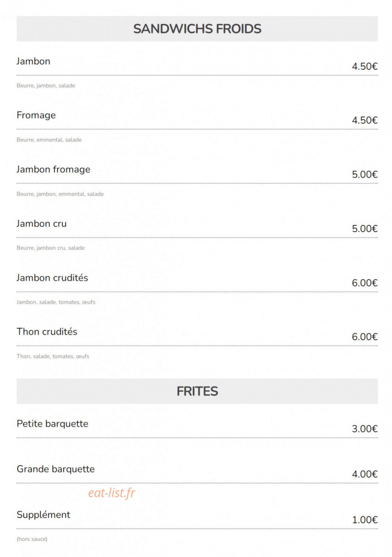Open the eat-list.fr watermark link
The image size is (392, 557).
[x=112, y=493]
